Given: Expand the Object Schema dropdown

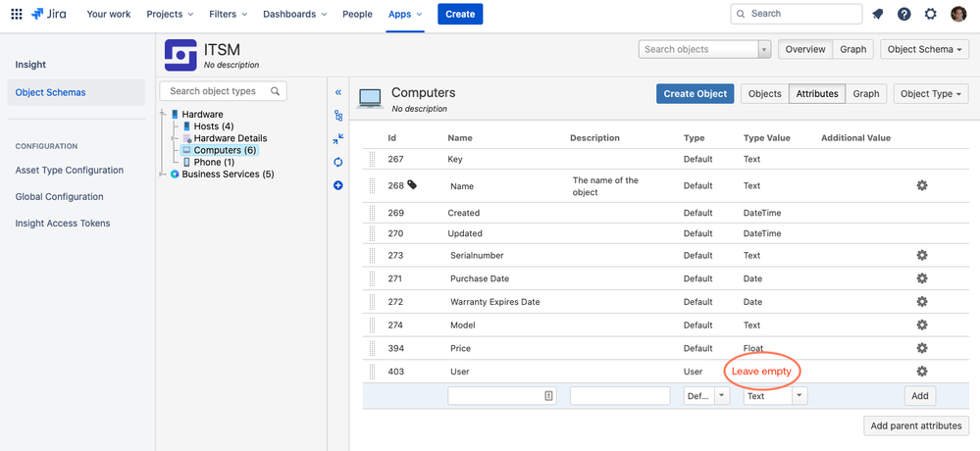Looking at the screenshot, I should 924,49.
